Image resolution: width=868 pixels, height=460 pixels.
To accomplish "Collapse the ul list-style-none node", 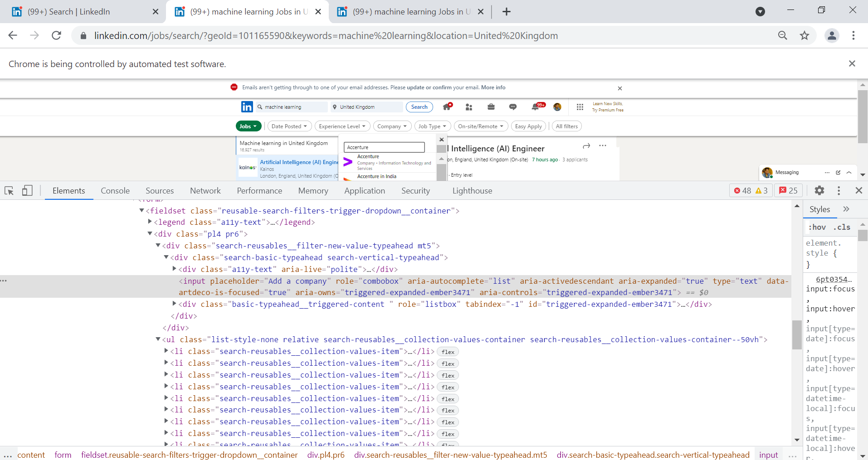I will coord(158,339).
